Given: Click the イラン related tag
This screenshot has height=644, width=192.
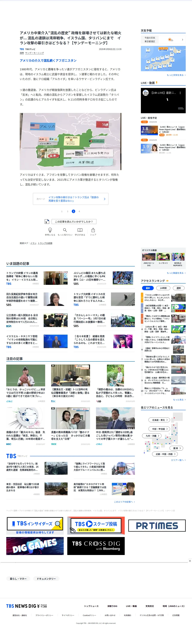Looking at the screenshot, I should pyautogui.click(x=33, y=243).
